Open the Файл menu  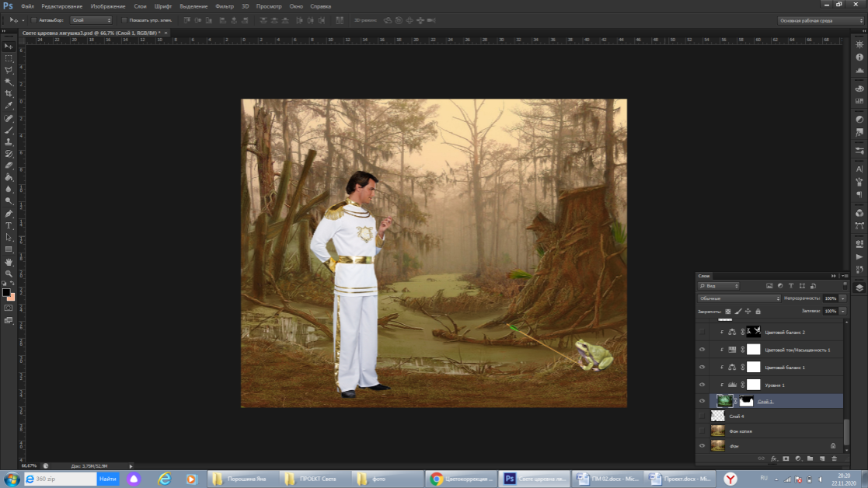tap(28, 6)
